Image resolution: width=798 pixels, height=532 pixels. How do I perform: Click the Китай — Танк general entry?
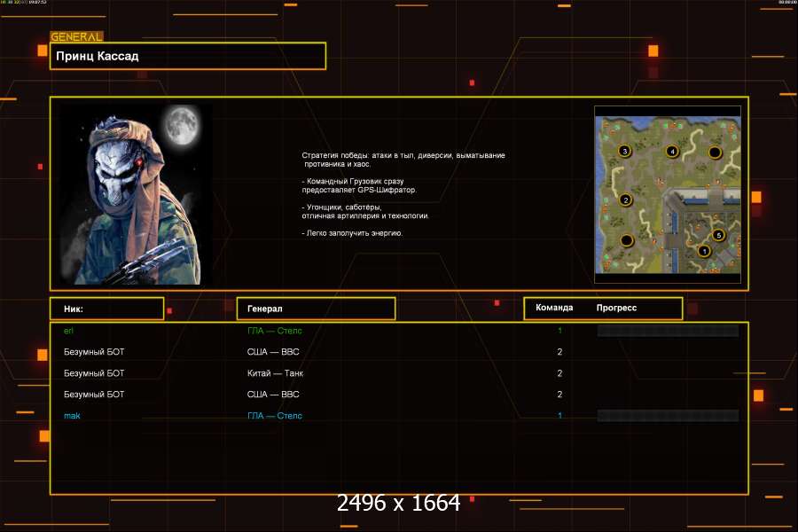[275, 373]
